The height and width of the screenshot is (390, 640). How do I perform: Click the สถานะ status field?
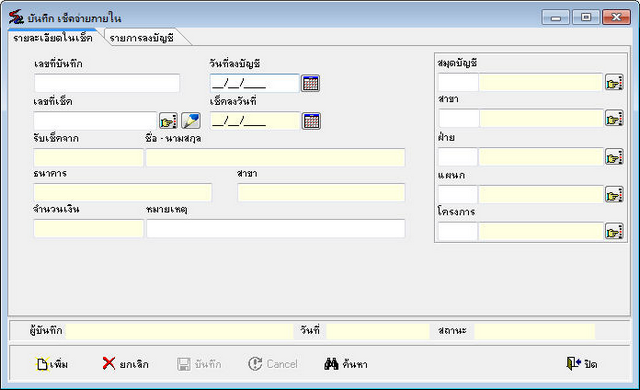(x=535, y=331)
